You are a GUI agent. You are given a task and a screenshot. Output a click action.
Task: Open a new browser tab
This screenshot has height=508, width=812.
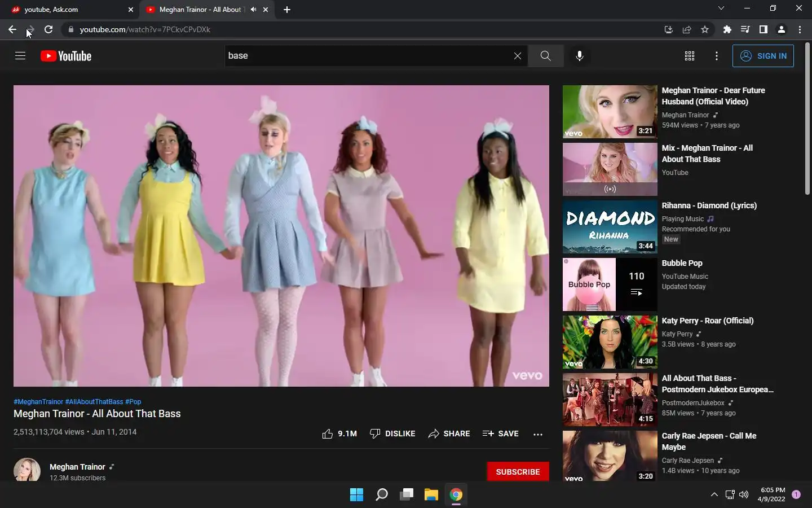click(287, 10)
